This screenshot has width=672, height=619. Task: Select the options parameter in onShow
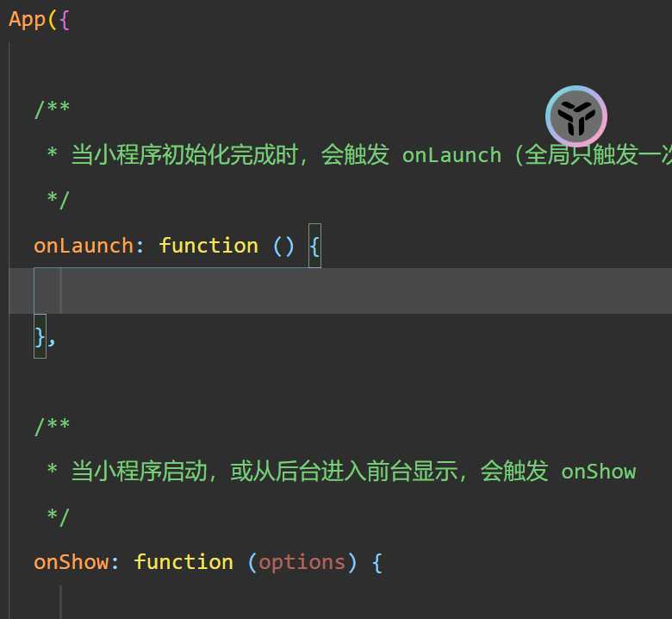(302, 562)
